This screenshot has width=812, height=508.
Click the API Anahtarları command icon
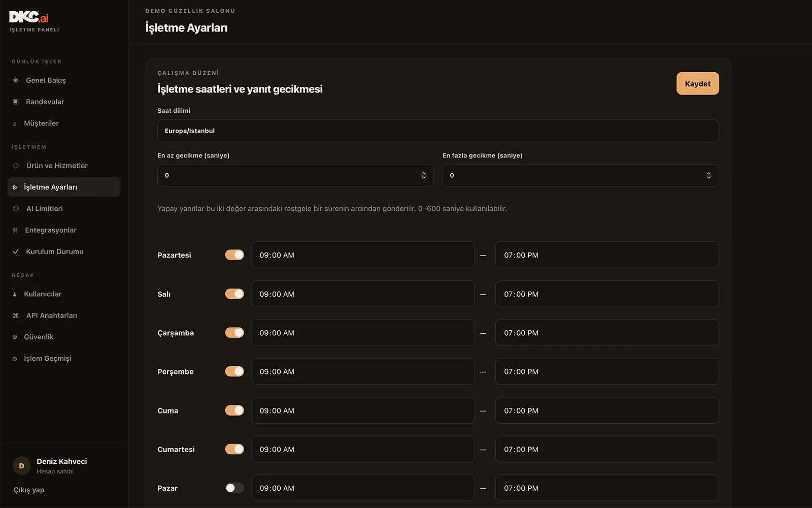pos(16,315)
